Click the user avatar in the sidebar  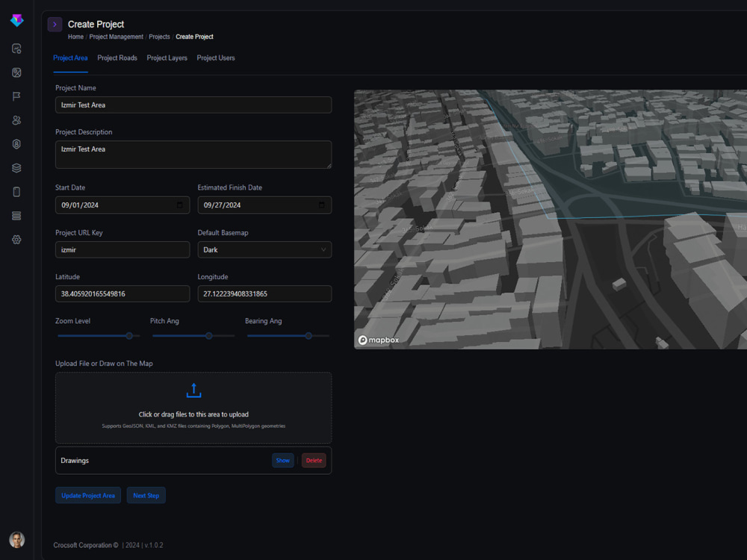point(16,540)
